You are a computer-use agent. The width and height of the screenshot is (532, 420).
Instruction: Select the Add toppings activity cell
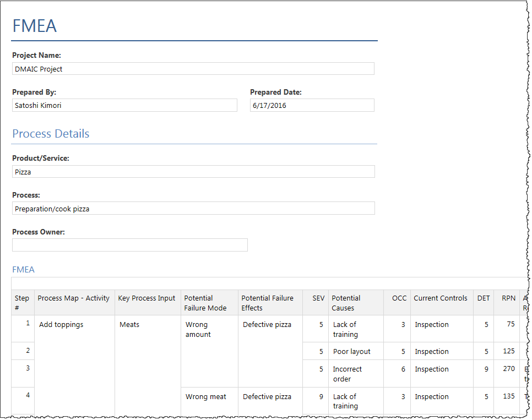click(61, 325)
